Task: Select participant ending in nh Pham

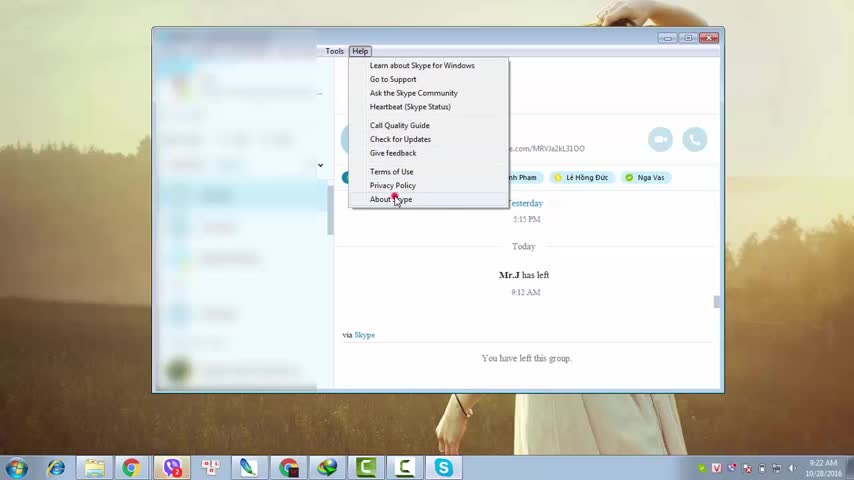Action: point(526,178)
